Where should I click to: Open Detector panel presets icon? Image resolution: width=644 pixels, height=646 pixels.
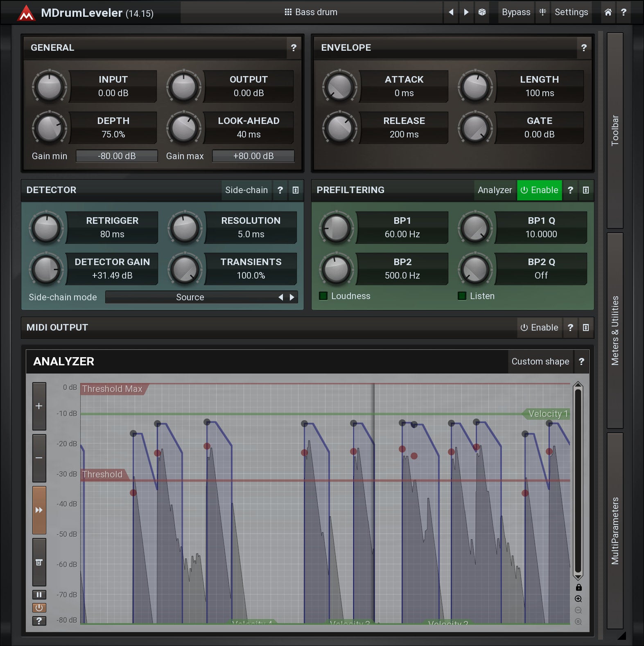(x=296, y=190)
